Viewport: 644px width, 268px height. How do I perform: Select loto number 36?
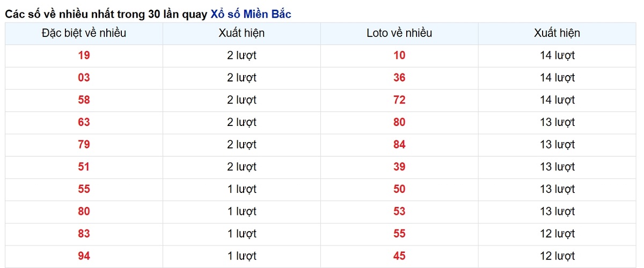coord(399,78)
